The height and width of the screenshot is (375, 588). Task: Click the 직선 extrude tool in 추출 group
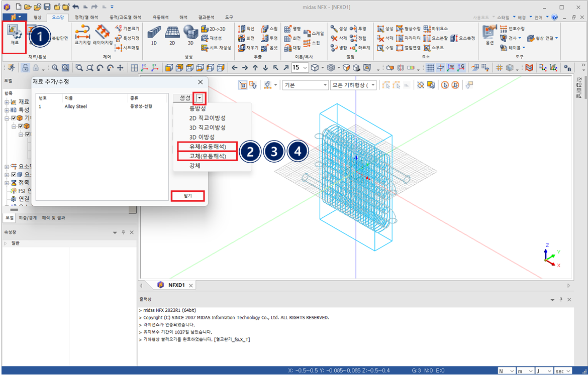click(x=246, y=29)
